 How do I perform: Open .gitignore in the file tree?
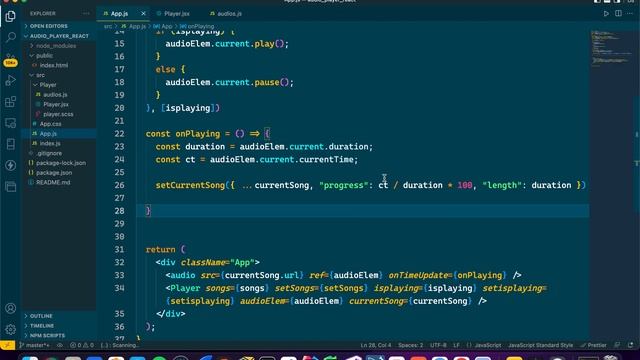(x=49, y=153)
